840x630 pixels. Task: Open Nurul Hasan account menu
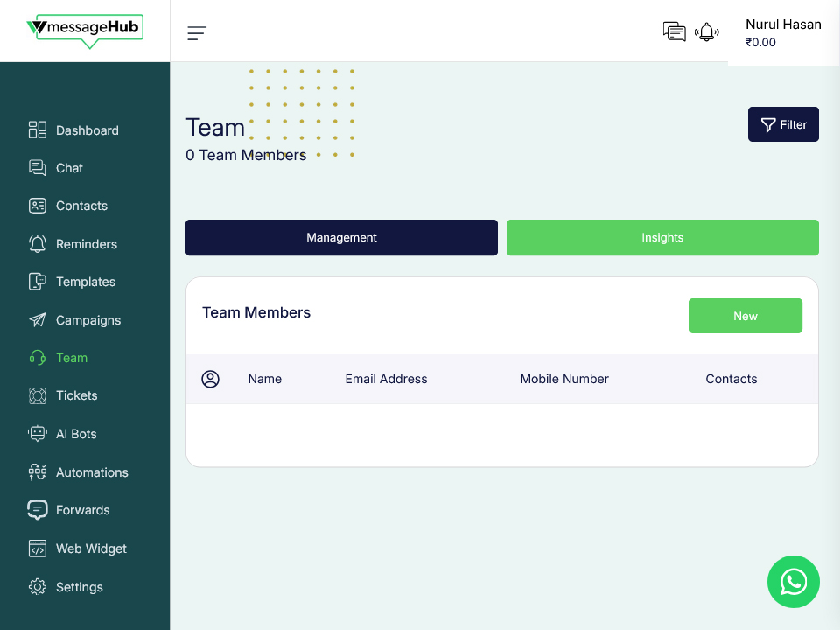coord(782,33)
